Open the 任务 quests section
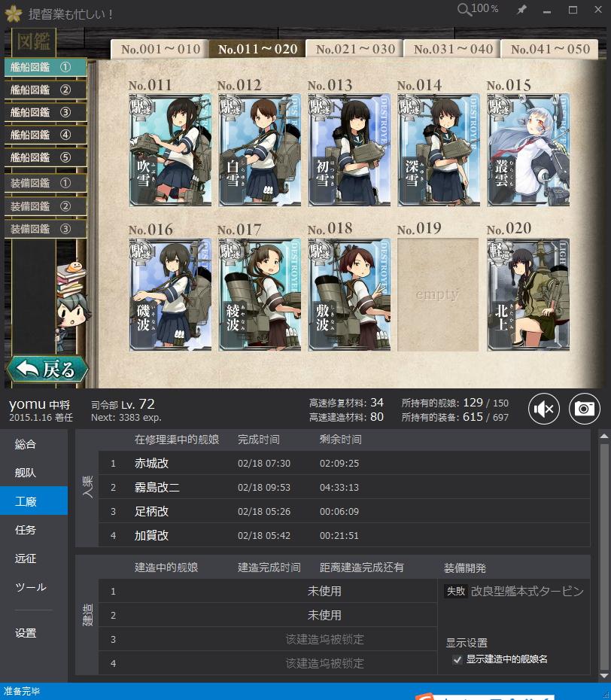The width and height of the screenshot is (611, 700). (x=34, y=529)
